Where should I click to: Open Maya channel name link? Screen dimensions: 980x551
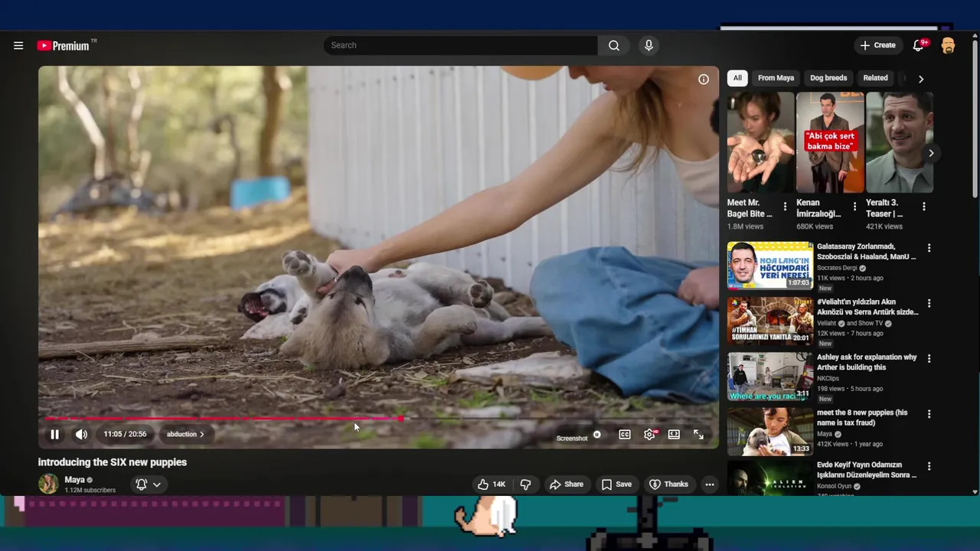[x=74, y=480]
